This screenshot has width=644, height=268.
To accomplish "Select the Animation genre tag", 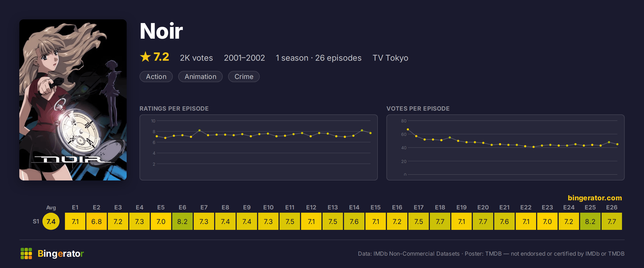I will 200,77.
